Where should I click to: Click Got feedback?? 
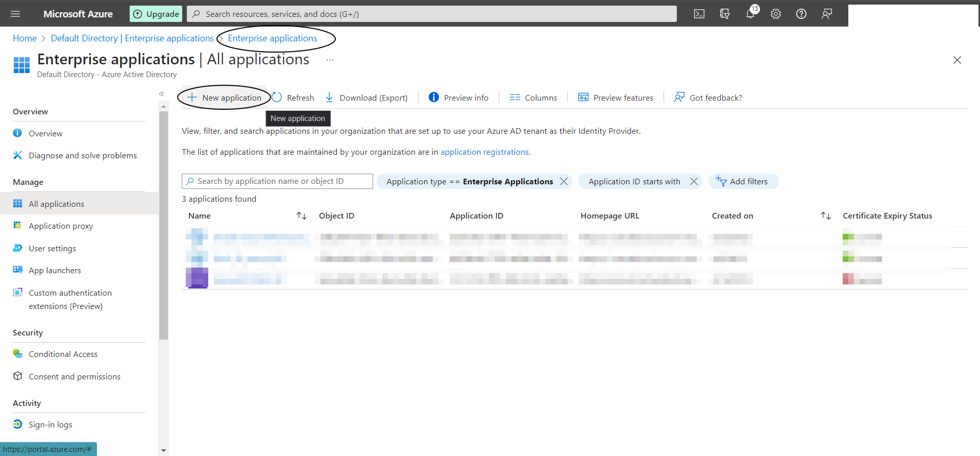[x=708, y=98]
